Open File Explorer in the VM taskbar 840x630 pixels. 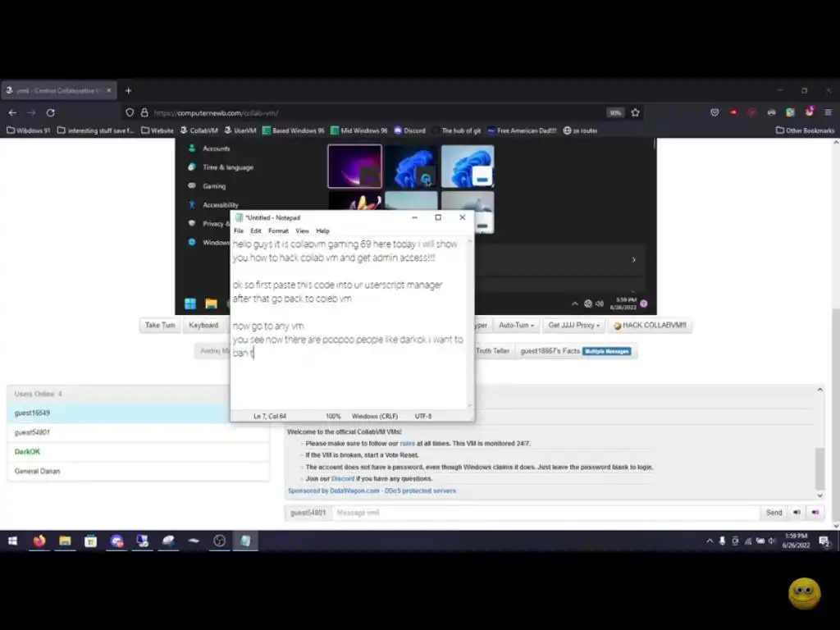pyautogui.click(x=211, y=304)
